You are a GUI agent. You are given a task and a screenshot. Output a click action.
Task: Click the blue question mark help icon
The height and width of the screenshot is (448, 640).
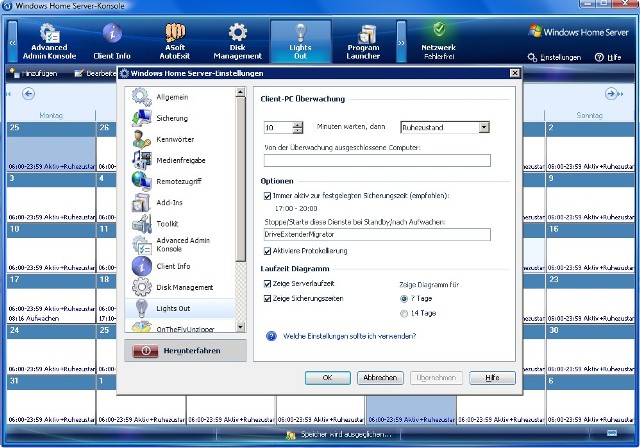(x=271, y=336)
